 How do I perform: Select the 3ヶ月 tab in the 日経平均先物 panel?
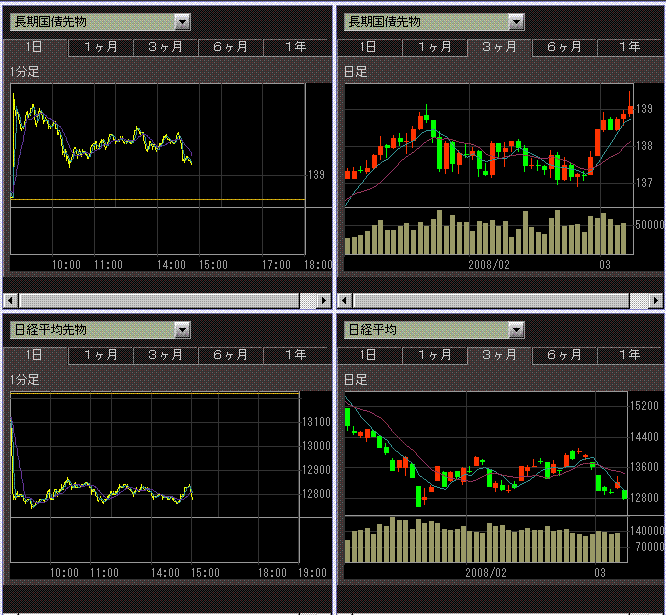click(x=165, y=355)
